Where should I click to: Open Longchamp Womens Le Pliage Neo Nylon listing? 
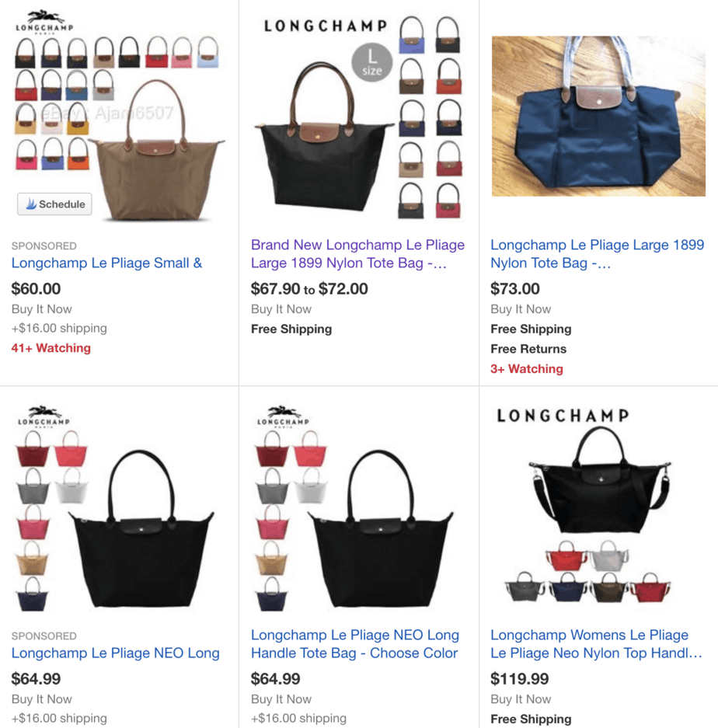tap(596, 643)
